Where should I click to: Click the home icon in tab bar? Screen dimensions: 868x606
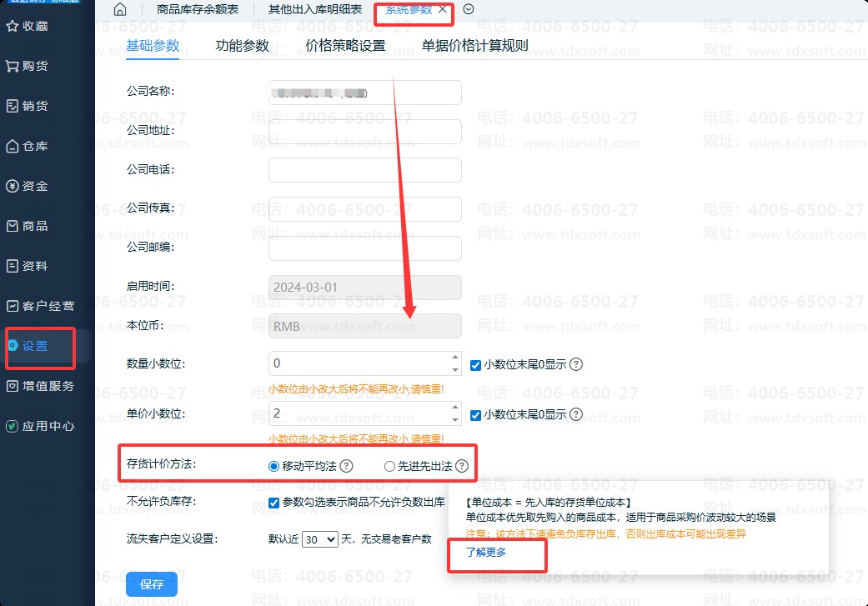[120, 10]
